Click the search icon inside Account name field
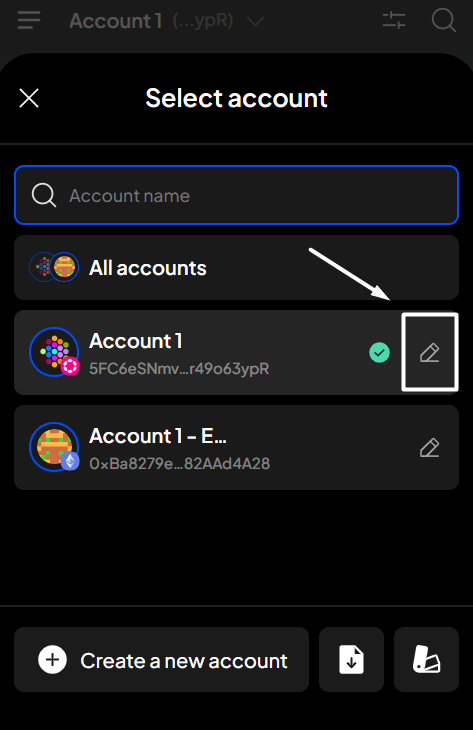 click(44, 195)
